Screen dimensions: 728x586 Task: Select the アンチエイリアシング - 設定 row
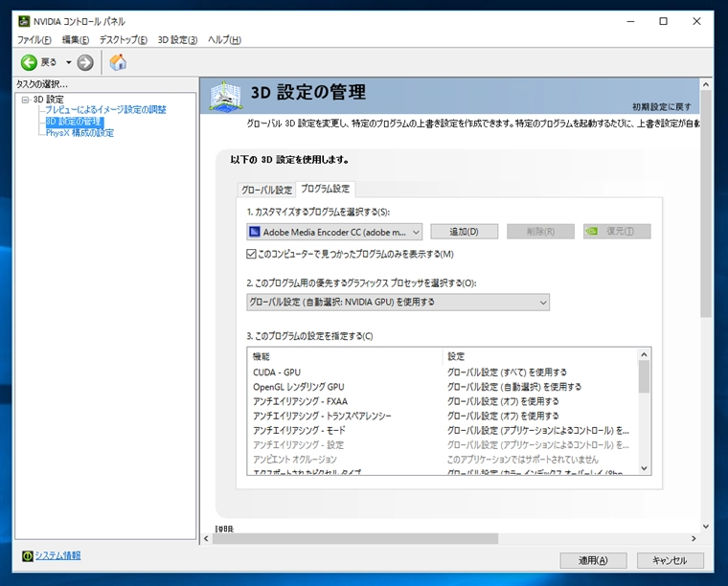coord(442,445)
